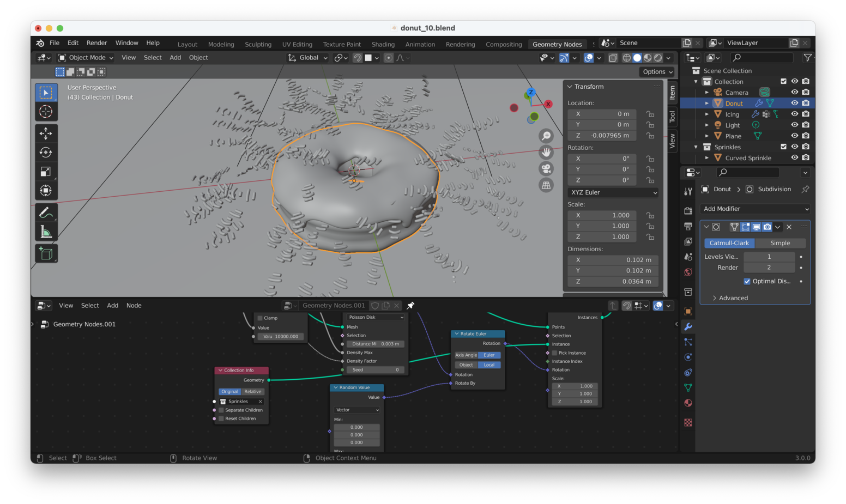Activate the Annotate pencil tool
This screenshot has width=846, height=504.
pyautogui.click(x=46, y=212)
